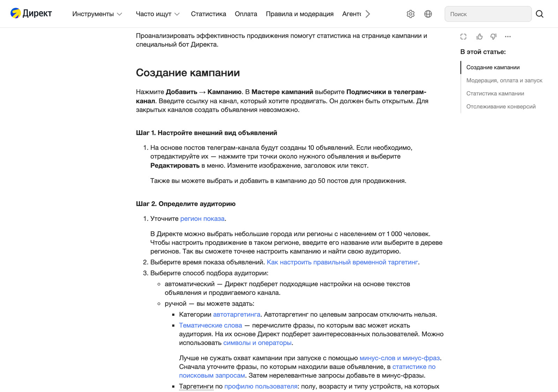Jump to Создание кампании section in contents
Viewport: 558px width, 392px height.
tap(493, 67)
